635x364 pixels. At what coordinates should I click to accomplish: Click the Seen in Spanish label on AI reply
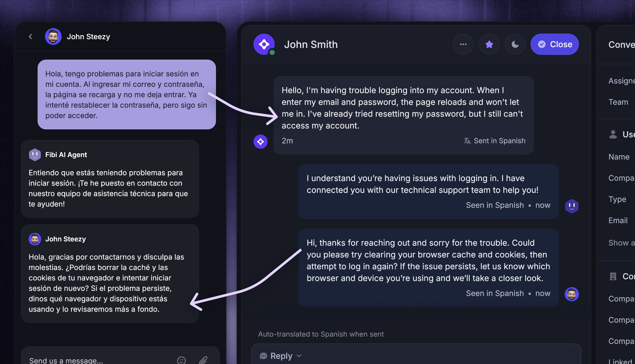[495, 205]
